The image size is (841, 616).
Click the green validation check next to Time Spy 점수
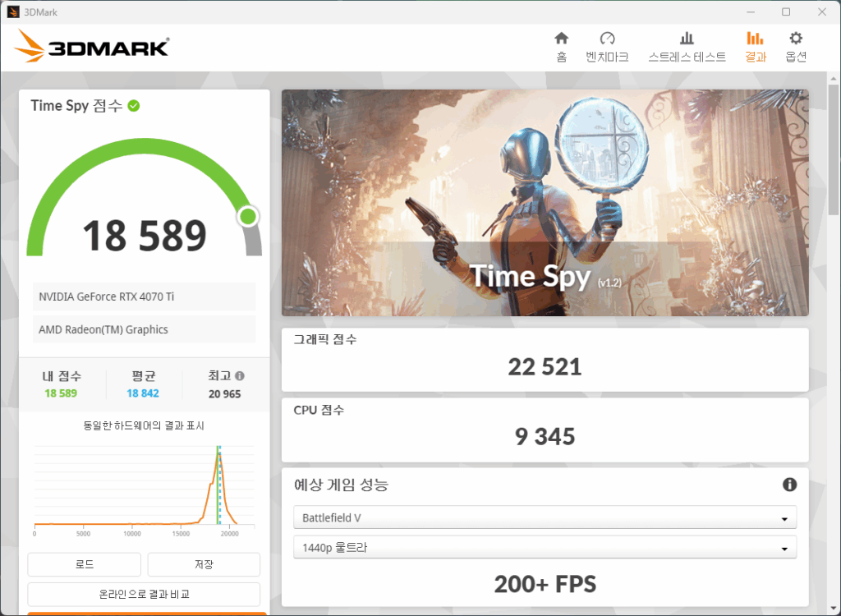(134, 106)
